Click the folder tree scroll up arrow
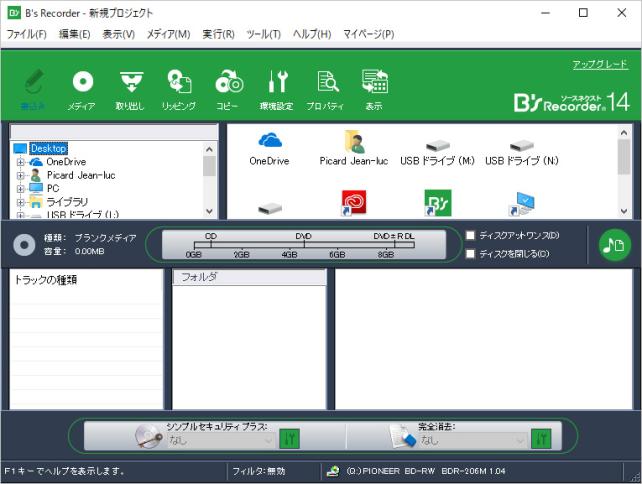642x484 pixels. pos(209,149)
